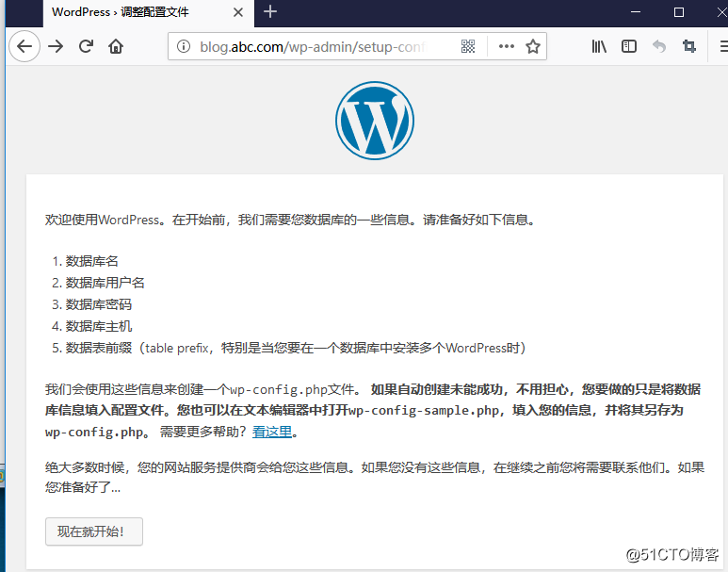
Task: Open the QR code icon in address bar
Action: tap(468, 46)
